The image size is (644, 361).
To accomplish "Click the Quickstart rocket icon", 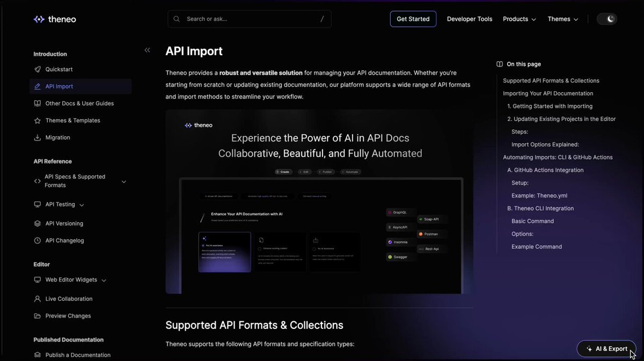I will tap(38, 69).
